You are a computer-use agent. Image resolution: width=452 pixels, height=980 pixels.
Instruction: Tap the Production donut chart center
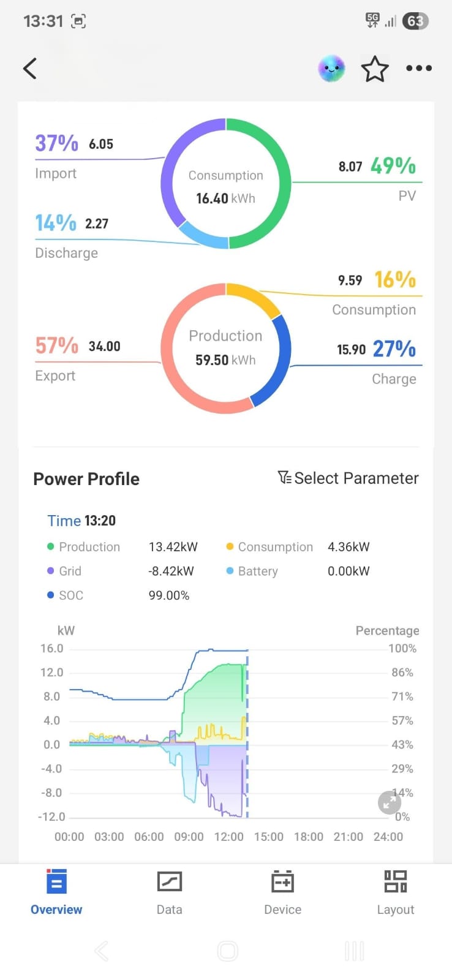[225, 348]
